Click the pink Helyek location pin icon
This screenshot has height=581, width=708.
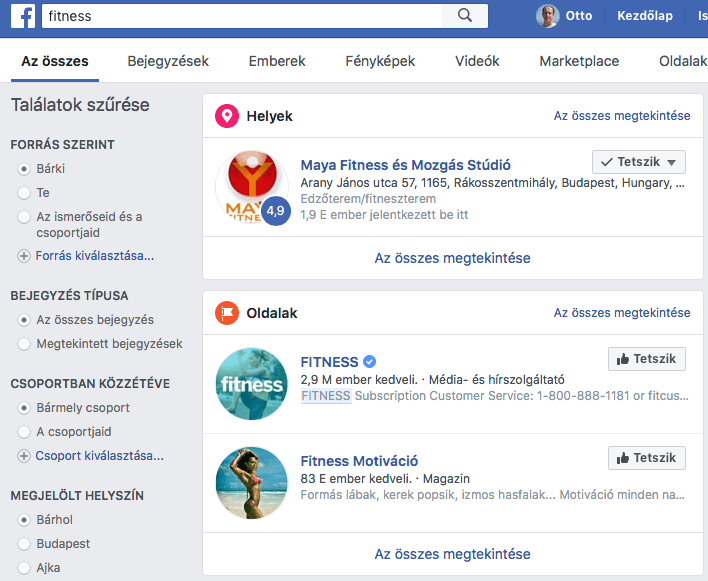(x=227, y=116)
